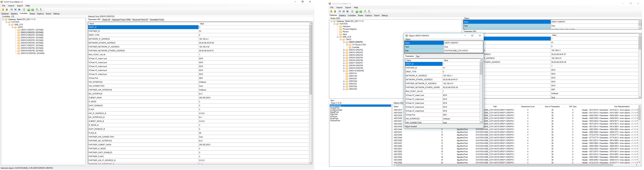This screenshot has height=170, width=644.
Task: Select PARTNER_ID row in Object dialog
Action: tap(442, 68)
